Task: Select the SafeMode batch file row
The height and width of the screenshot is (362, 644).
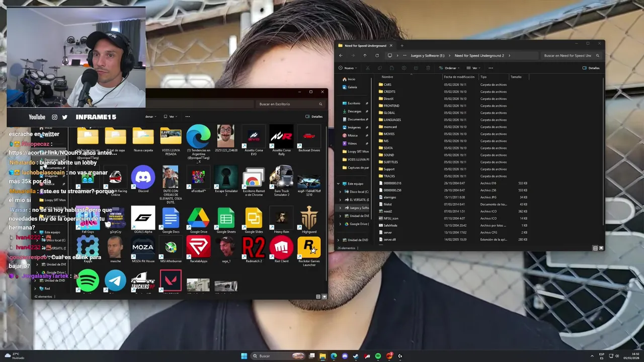Action: tap(453, 225)
